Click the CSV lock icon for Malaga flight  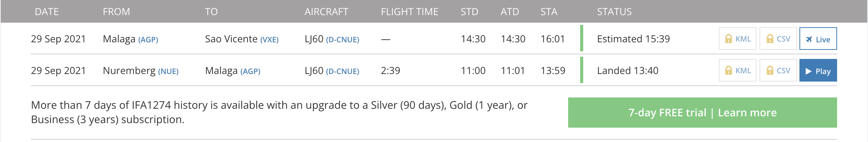click(770, 39)
